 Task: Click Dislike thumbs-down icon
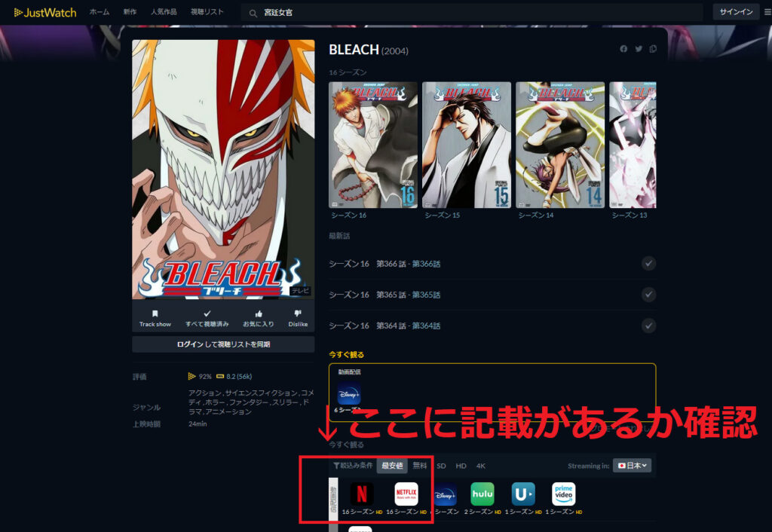[298, 313]
